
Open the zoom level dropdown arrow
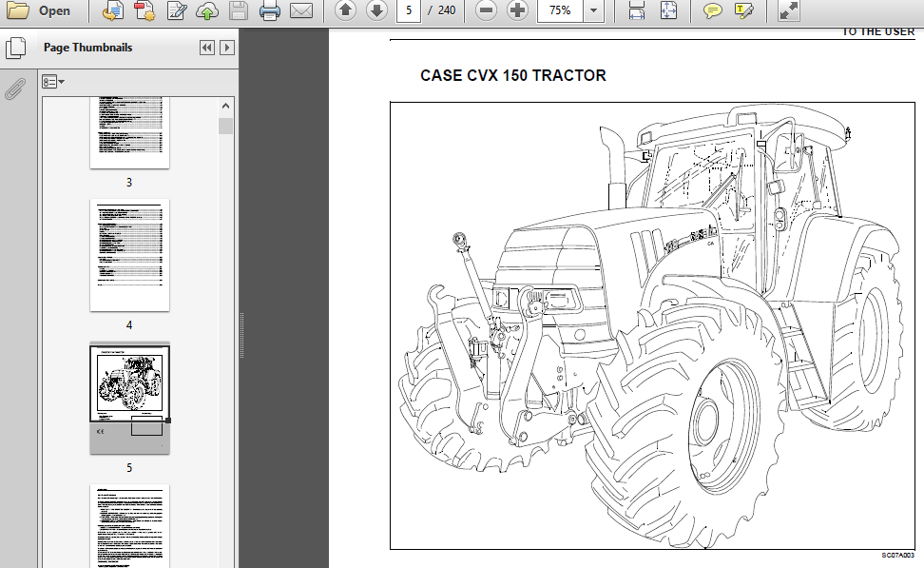(x=593, y=10)
